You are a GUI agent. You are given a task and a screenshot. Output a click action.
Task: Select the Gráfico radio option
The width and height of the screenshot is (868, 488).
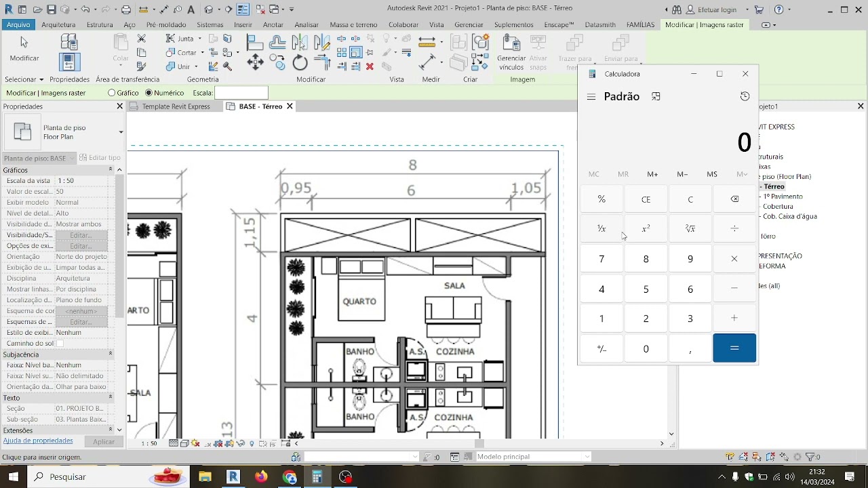tap(112, 93)
